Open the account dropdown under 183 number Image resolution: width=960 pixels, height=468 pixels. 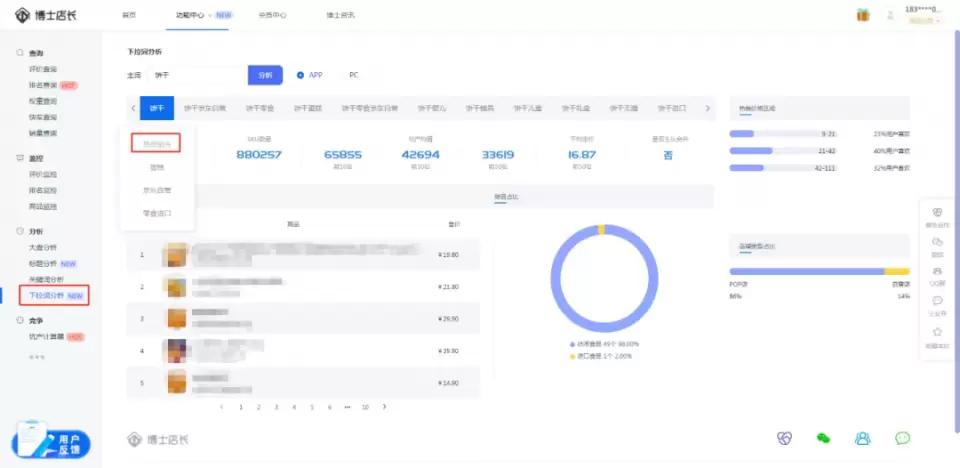tap(925, 21)
